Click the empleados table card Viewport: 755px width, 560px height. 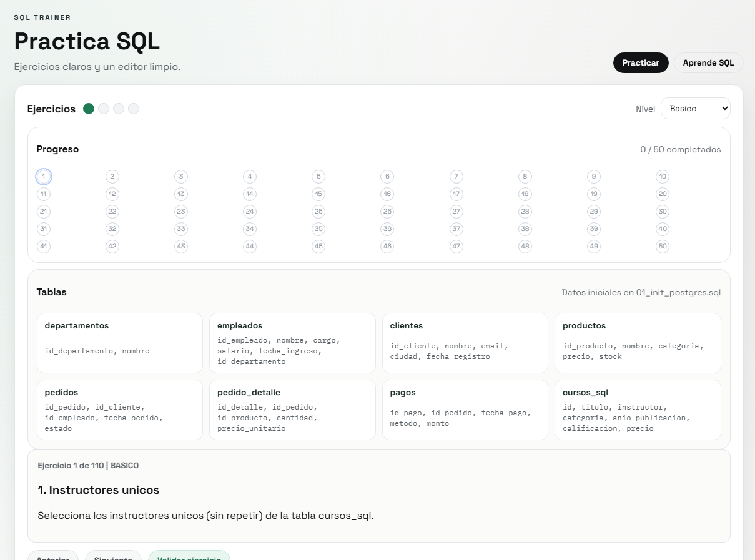point(292,343)
